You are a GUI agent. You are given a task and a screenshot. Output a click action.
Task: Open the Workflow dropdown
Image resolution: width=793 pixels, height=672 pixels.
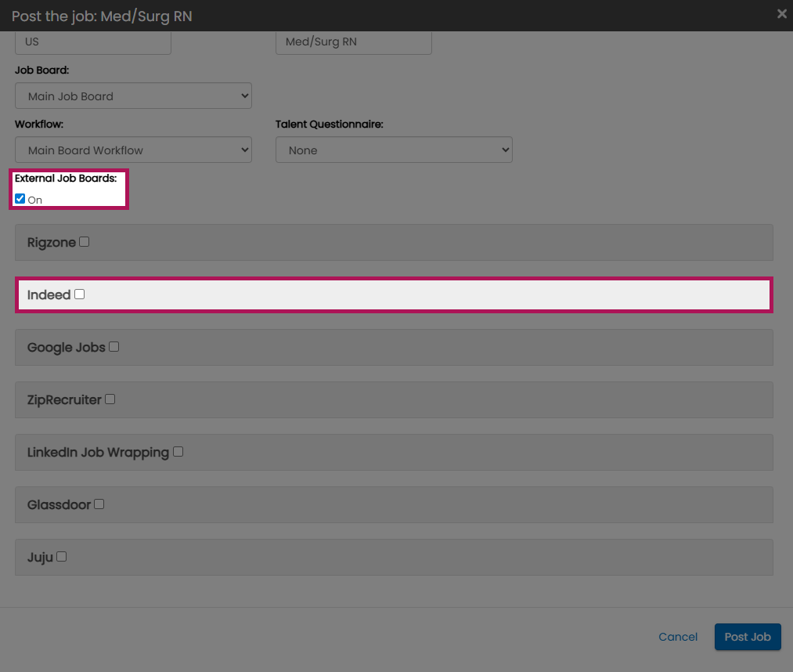coord(134,150)
